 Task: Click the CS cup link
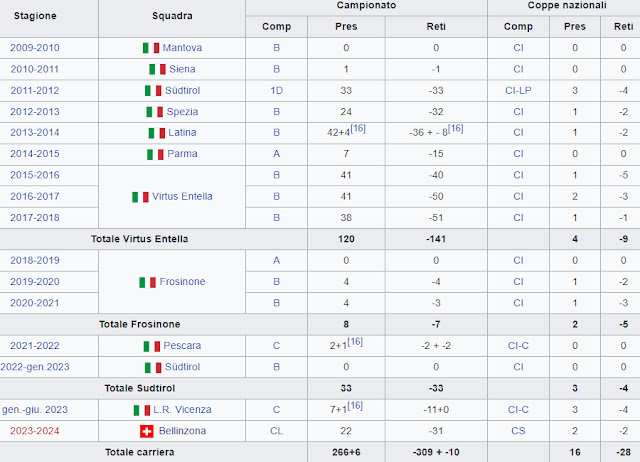(x=518, y=430)
